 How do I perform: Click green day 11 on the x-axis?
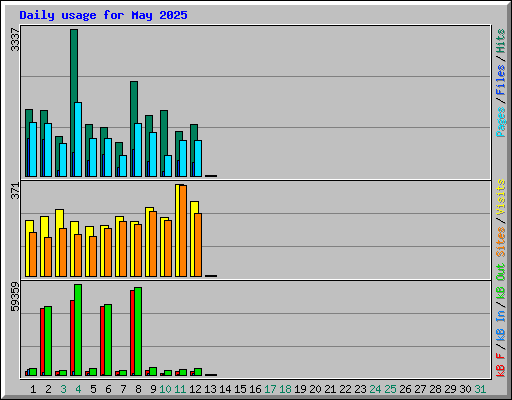pyautogui.click(x=180, y=389)
